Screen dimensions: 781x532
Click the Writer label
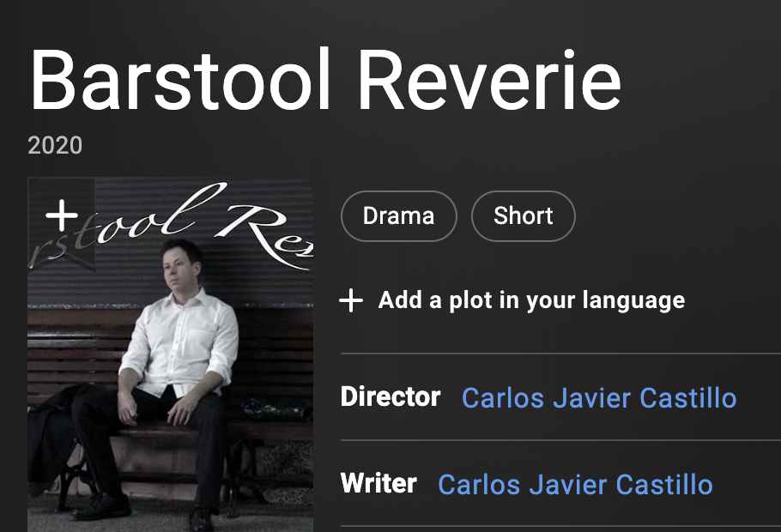pos(378,483)
